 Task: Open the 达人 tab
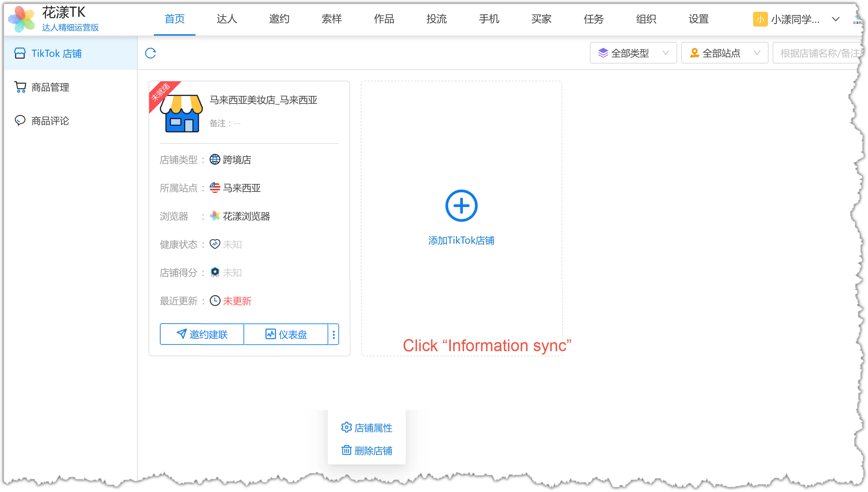pyautogui.click(x=227, y=19)
